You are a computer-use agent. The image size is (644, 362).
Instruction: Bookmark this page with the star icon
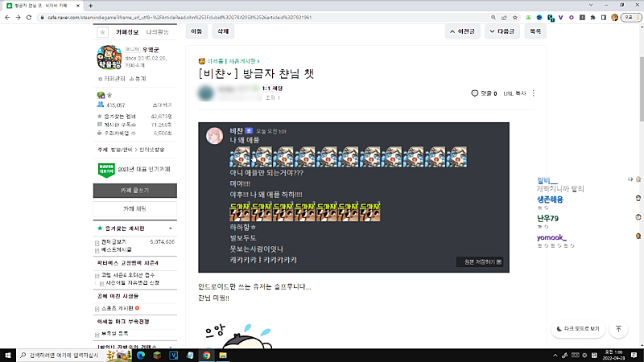coord(515,18)
